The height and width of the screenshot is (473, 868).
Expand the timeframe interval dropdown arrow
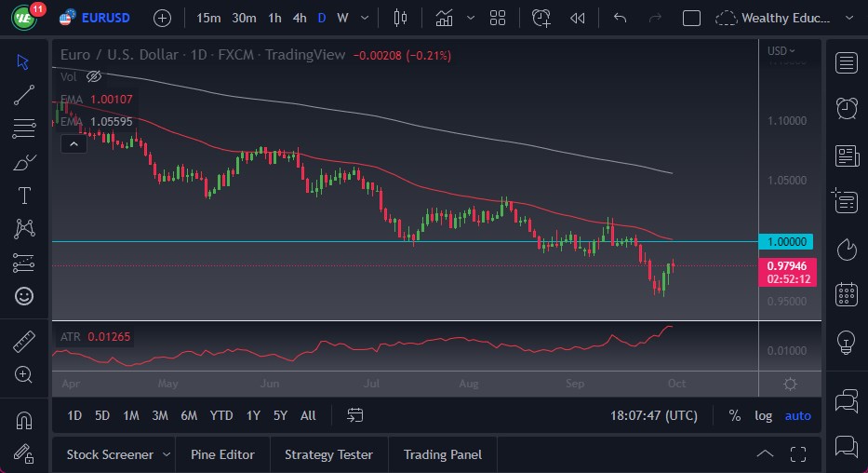coord(364,18)
